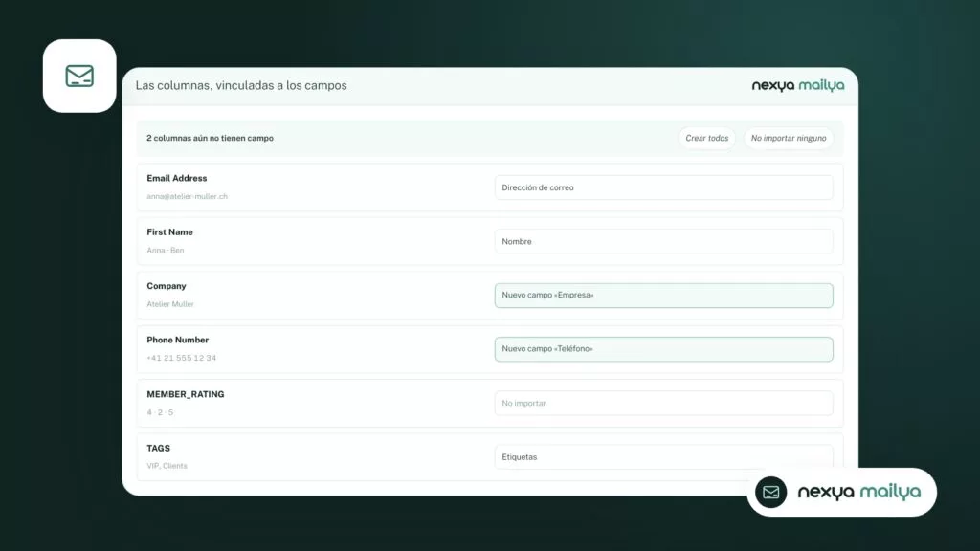Click the dark round mail icon badge
980x551 pixels.
770,493
